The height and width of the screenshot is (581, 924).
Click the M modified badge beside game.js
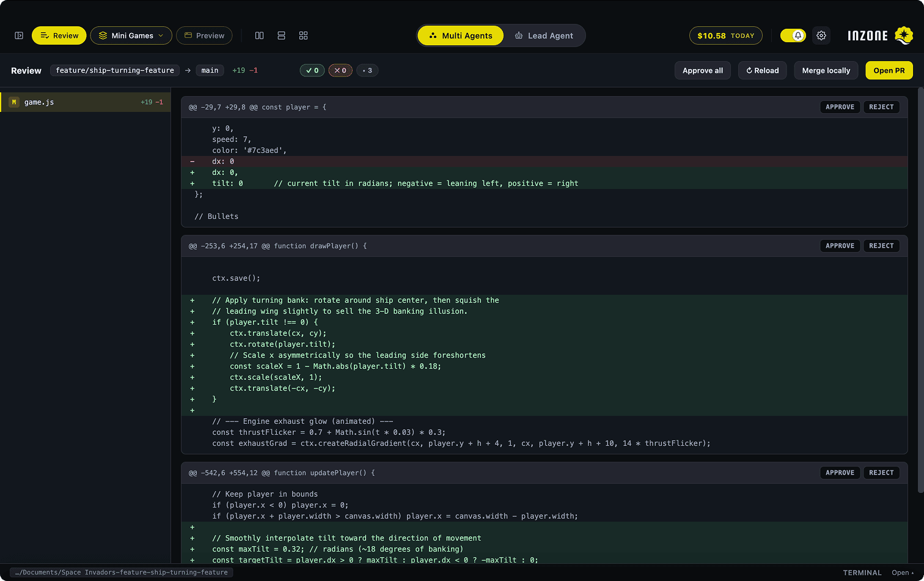[x=14, y=102]
